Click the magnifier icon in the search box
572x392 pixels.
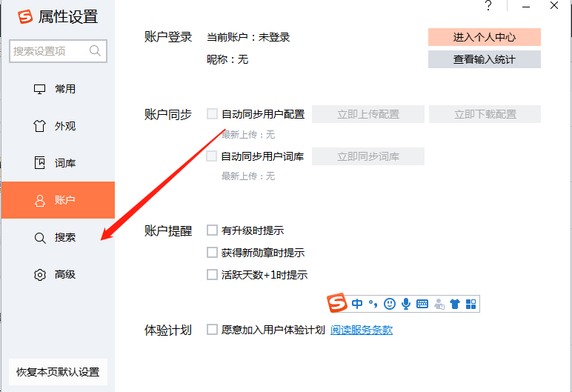[x=95, y=50]
